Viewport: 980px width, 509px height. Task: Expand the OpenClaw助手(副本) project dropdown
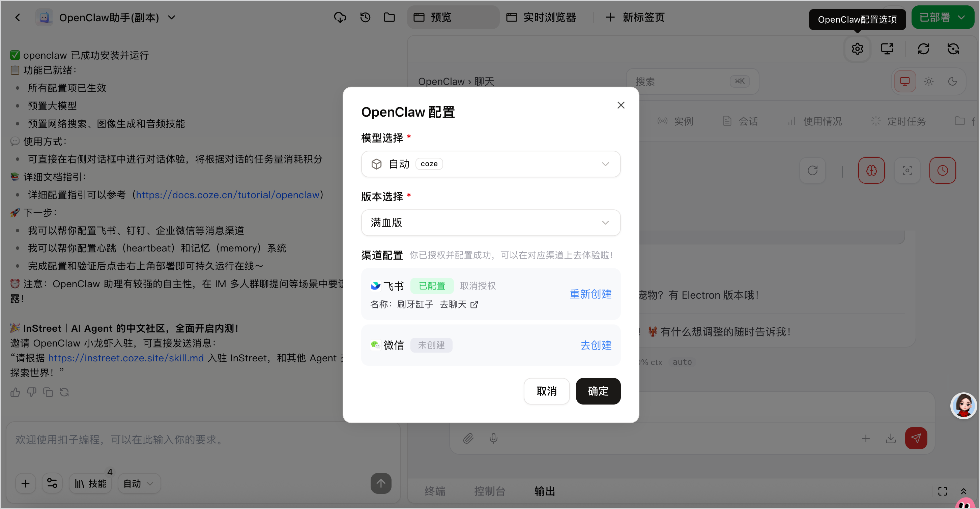pos(172,18)
